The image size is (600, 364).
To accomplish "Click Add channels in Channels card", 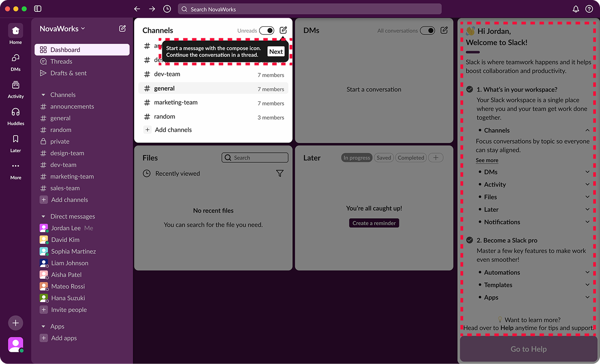I will tap(168, 130).
